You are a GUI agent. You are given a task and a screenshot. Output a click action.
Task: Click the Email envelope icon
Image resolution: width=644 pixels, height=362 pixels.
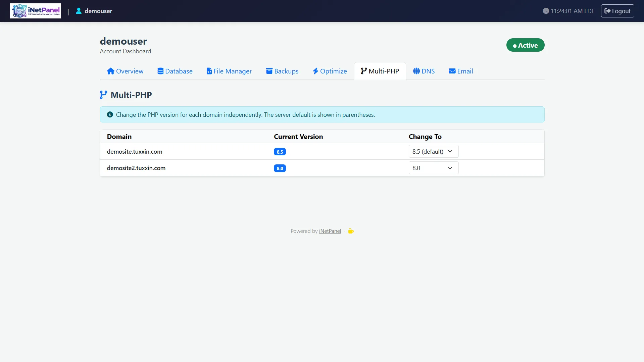pyautogui.click(x=452, y=71)
